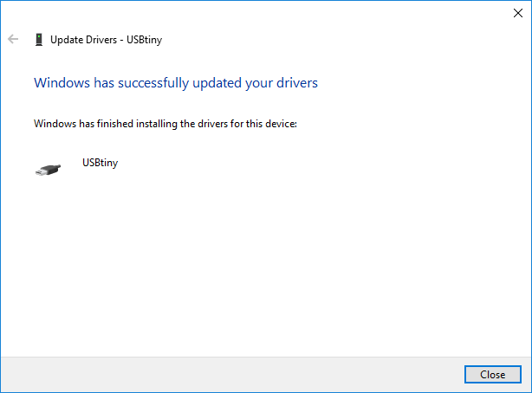Click the "Windows has finished installing" description line
Screen dimensions: 532x393
click(165, 124)
